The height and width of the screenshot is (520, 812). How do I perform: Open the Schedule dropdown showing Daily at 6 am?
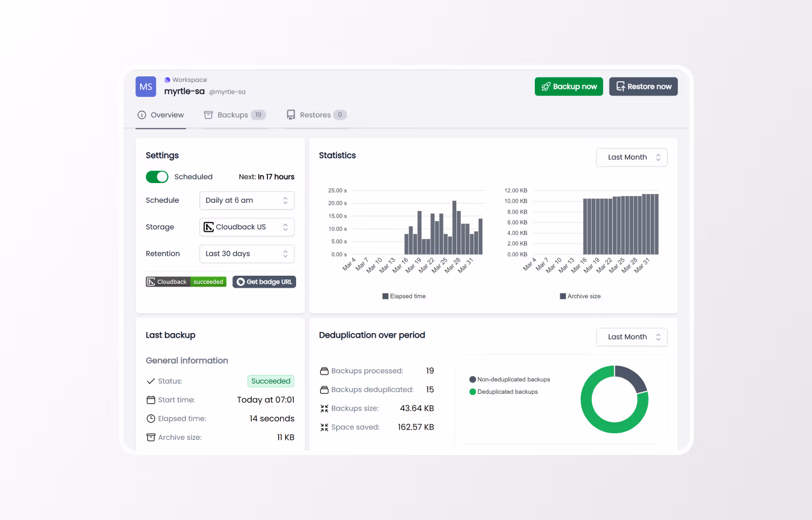[247, 200]
